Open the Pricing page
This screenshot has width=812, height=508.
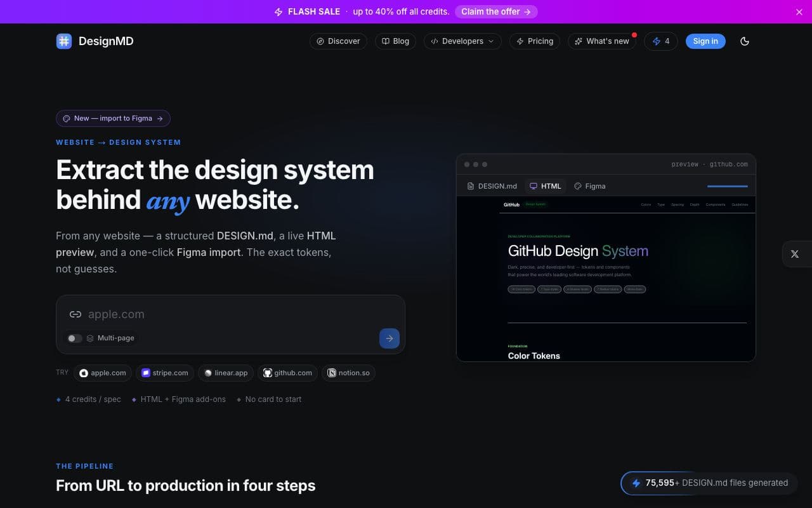[x=535, y=41]
